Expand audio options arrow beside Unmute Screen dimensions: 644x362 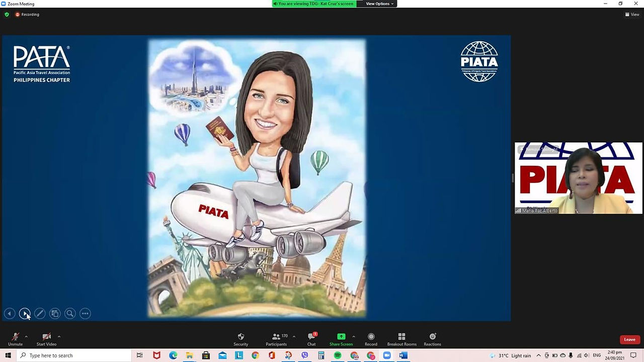pos(26,336)
